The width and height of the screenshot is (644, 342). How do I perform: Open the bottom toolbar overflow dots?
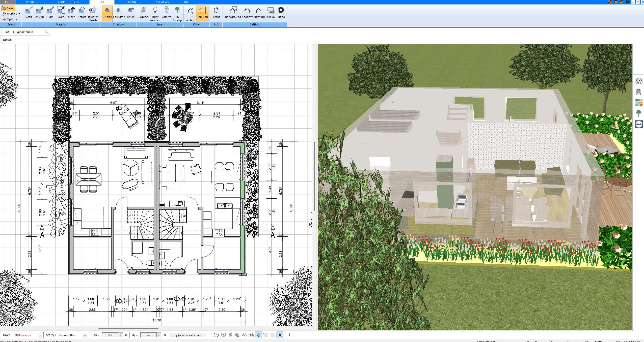pyautogui.click(x=289, y=335)
